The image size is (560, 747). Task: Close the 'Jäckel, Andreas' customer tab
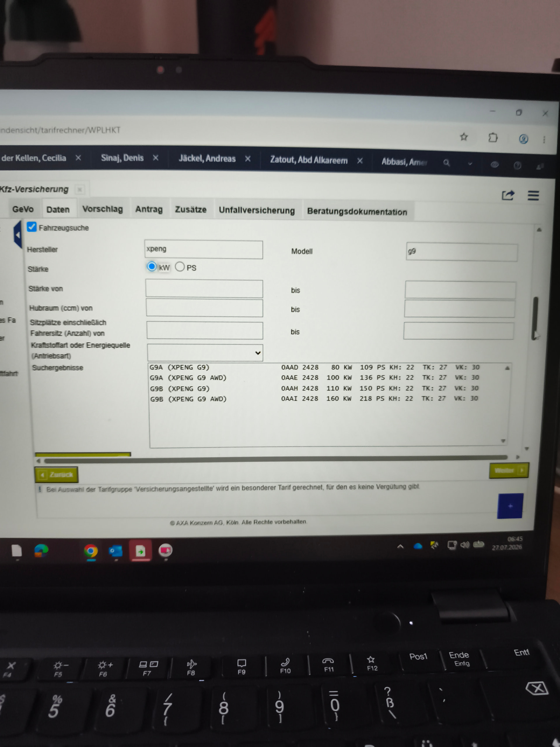point(248,159)
